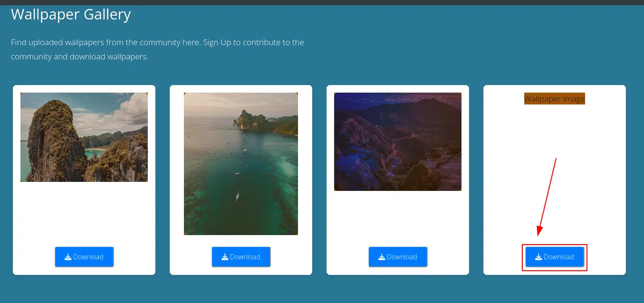Click the red arrow annotation in the fourth card

tap(547, 196)
